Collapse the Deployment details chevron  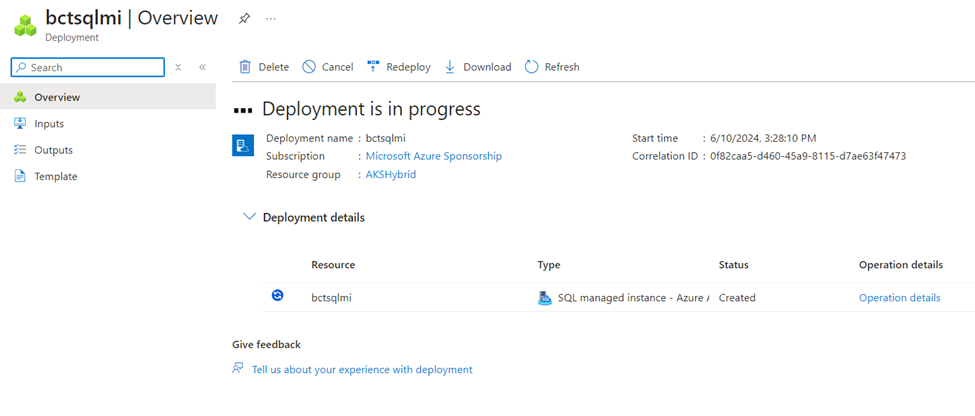coord(249,216)
